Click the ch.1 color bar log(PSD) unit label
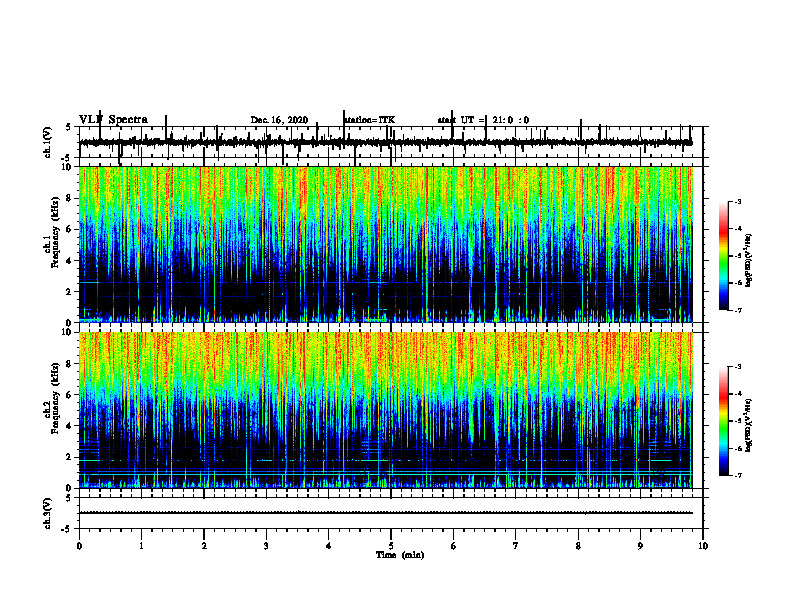Image resolution: width=792 pixels, height=612 pixels. click(x=749, y=261)
